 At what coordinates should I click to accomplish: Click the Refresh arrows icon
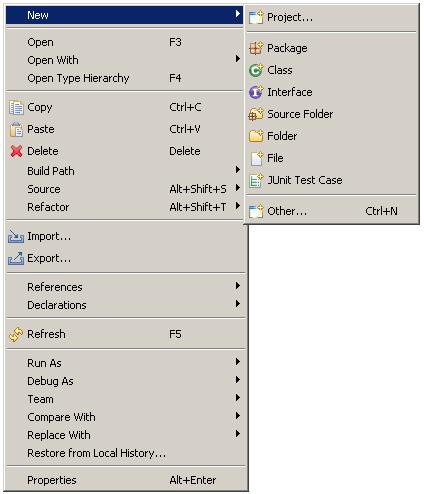pos(16,334)
